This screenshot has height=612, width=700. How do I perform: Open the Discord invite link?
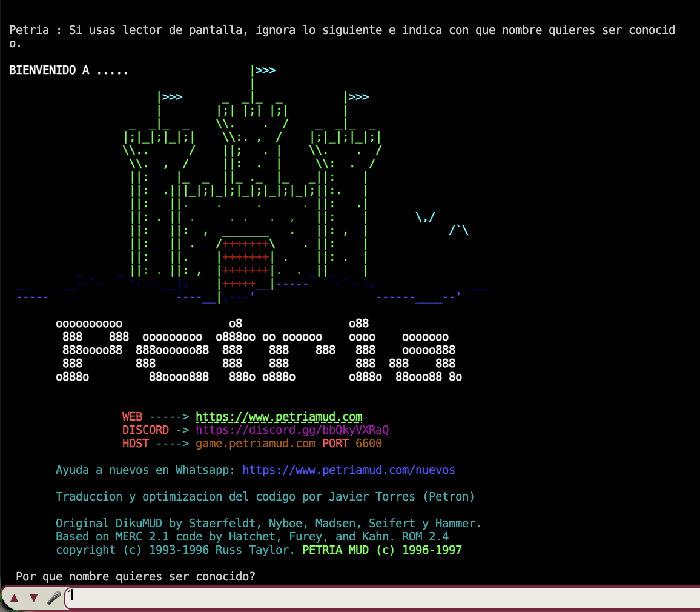pyautogui.click(x=292, y=430)
